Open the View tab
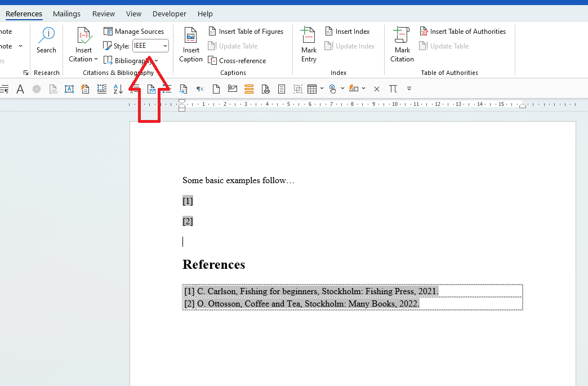 (x=134, y=14)
